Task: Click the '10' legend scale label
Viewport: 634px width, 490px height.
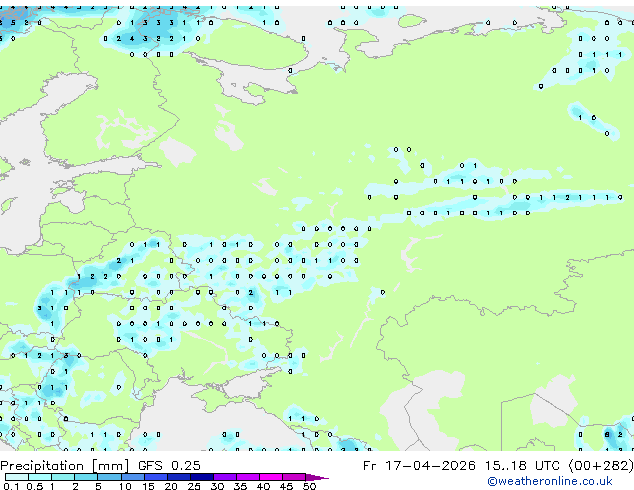Action: tap(125, 486)
